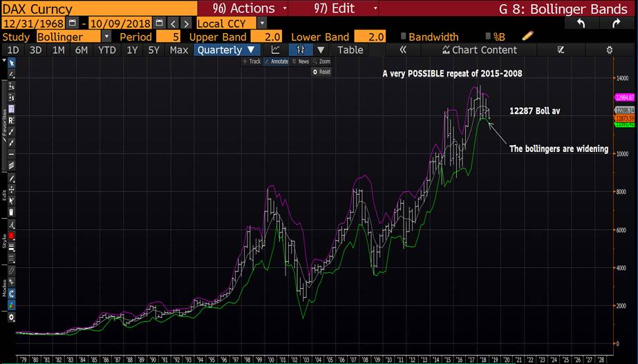Click the Lower Band value field
This screenshot has height=364, width=638.
(370, 37)
